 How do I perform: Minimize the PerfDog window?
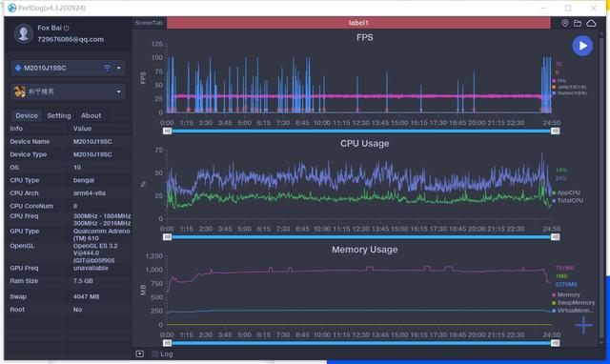[x=543, y=8]
